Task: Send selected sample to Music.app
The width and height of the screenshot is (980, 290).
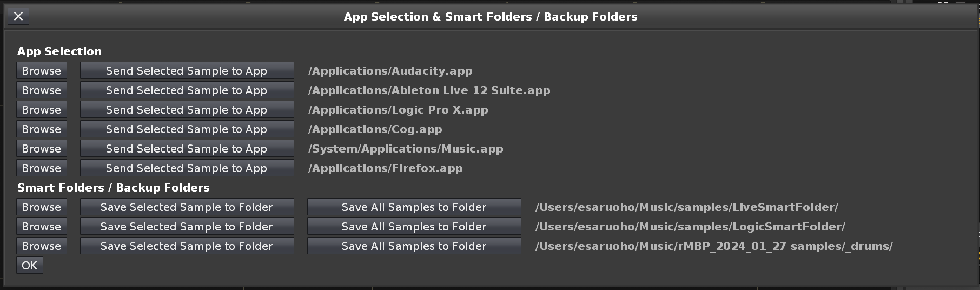Action: tap(187, 149)
